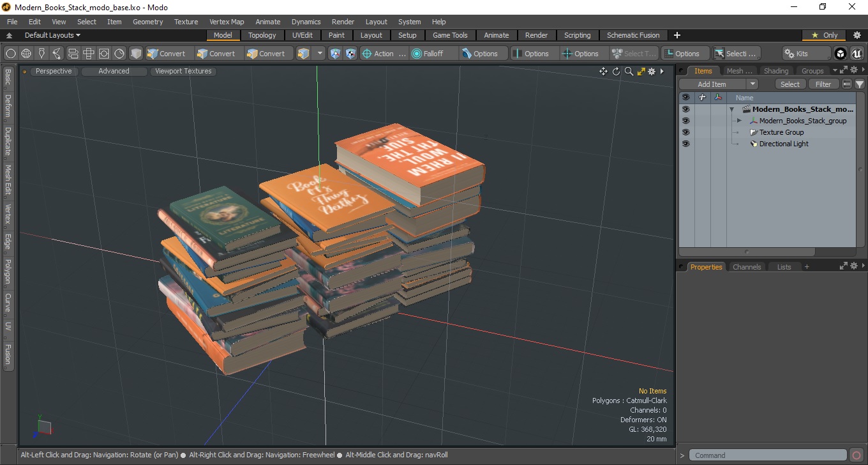Click the cross-shaped unwrap toolbar icon
This screenshot has width=868, height=465.
(x=88, y=54)
